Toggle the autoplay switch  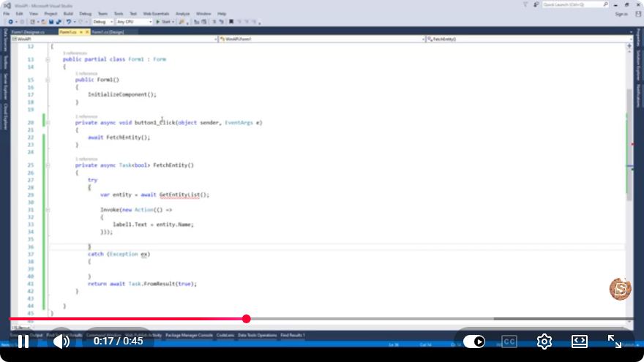pos(474,342)
